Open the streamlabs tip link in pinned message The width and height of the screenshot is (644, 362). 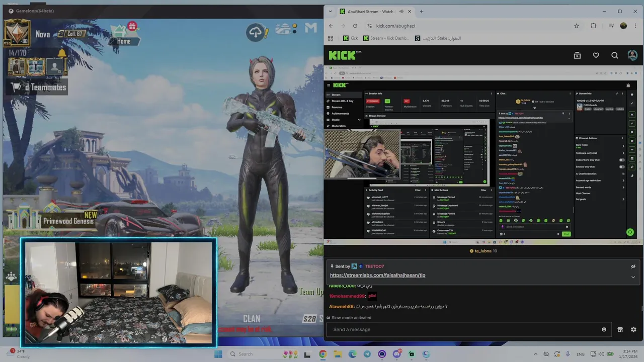(377, 276)
